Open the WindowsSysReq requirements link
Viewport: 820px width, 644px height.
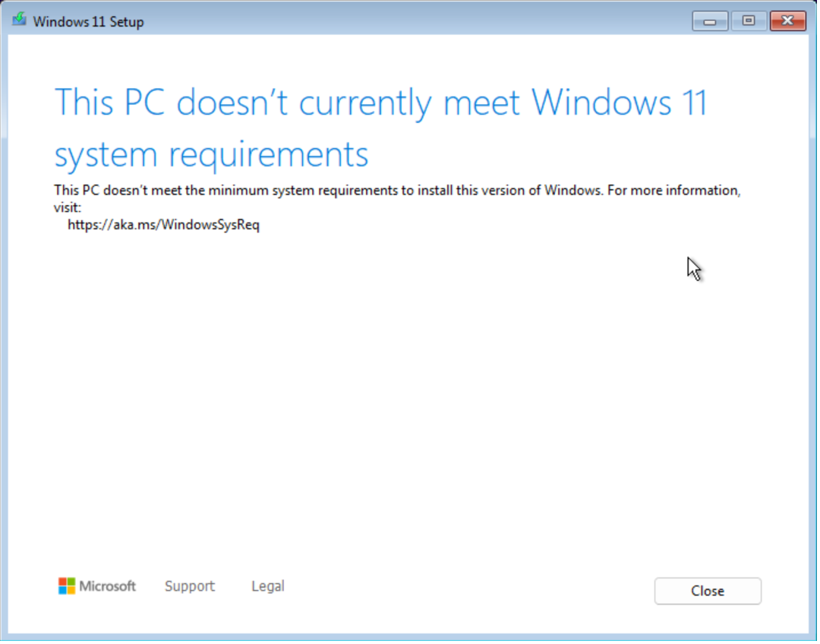[163, 224]
